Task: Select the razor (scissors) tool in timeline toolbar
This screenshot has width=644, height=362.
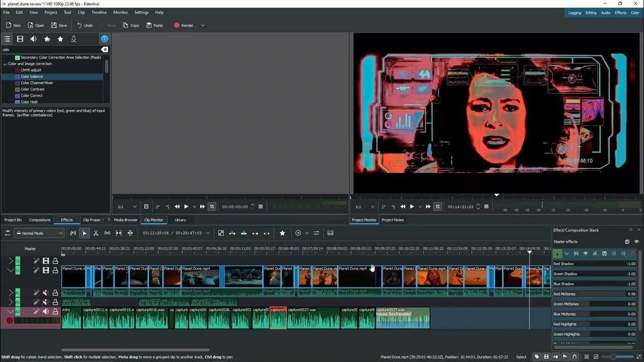Action: [96, 233]
